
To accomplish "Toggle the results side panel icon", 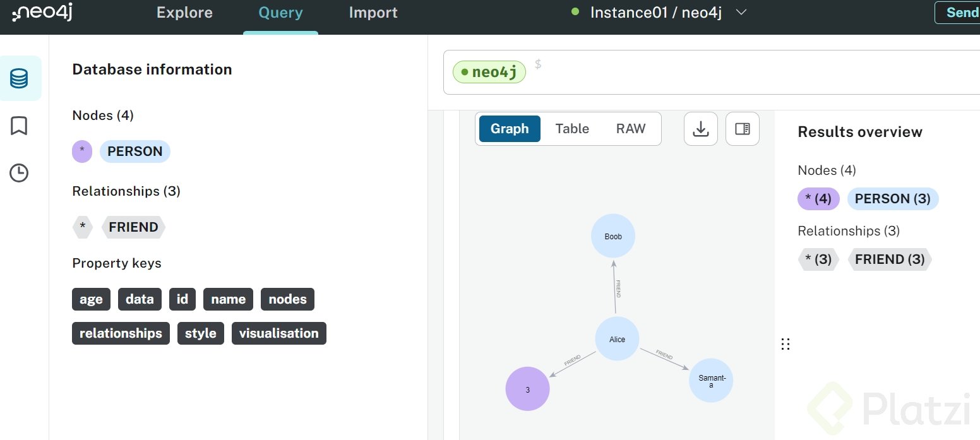I will (x=742, y=129).
